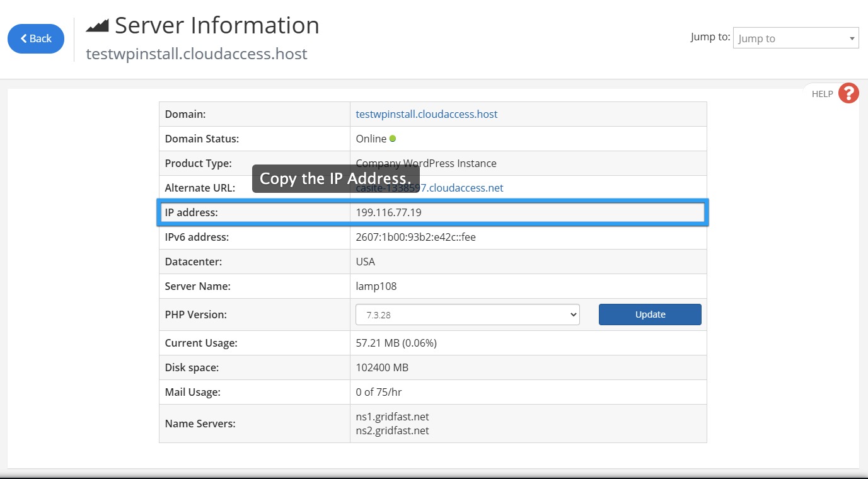Click the IP address: label

(191, 212)
